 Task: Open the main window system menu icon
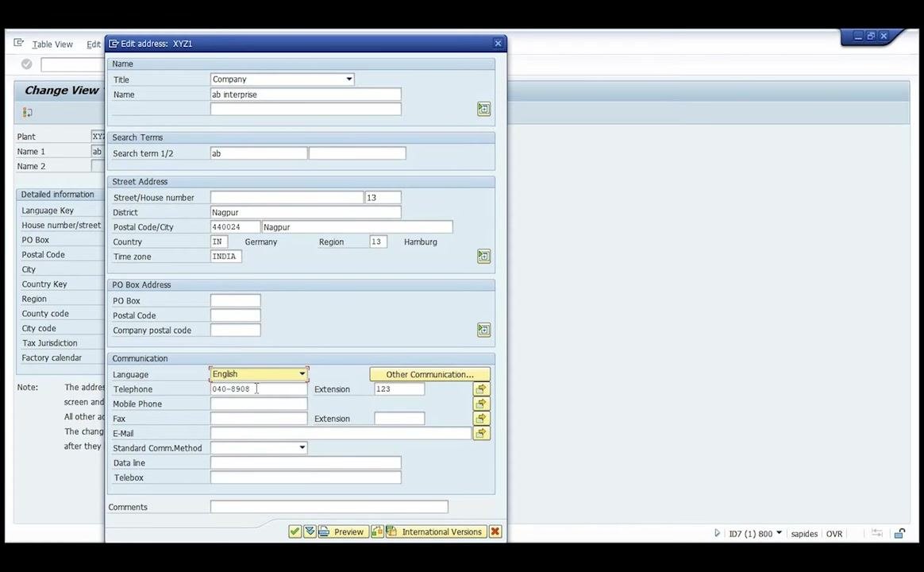19,43
